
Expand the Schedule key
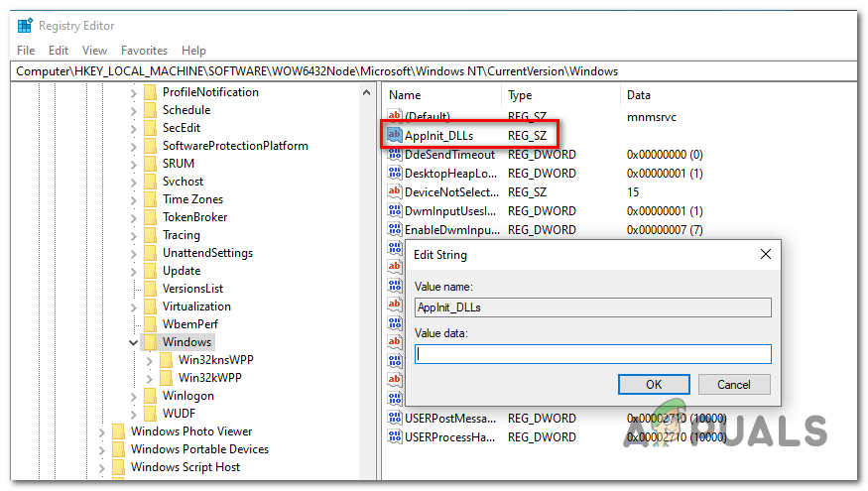[x=133, y=111]
